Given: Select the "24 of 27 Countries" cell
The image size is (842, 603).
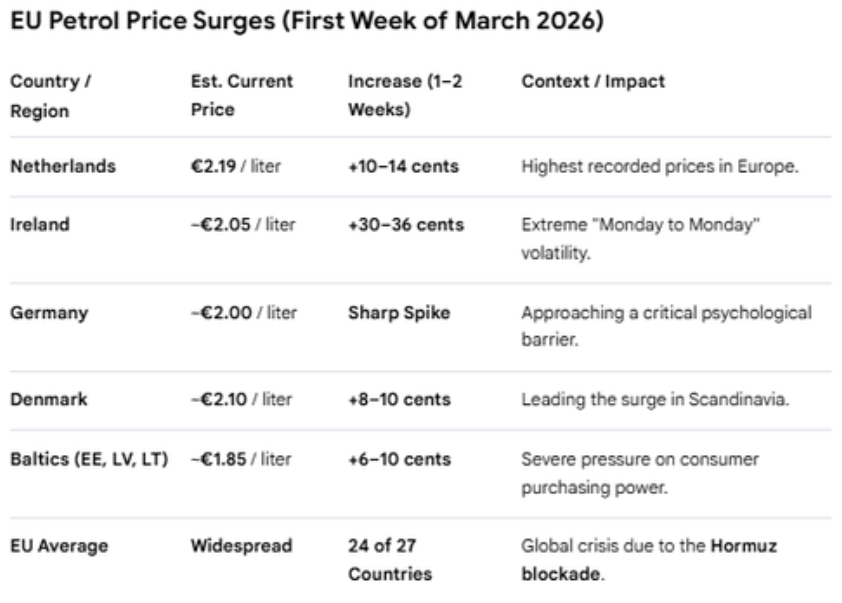Looking at the screenshot, I should (390, 560).
